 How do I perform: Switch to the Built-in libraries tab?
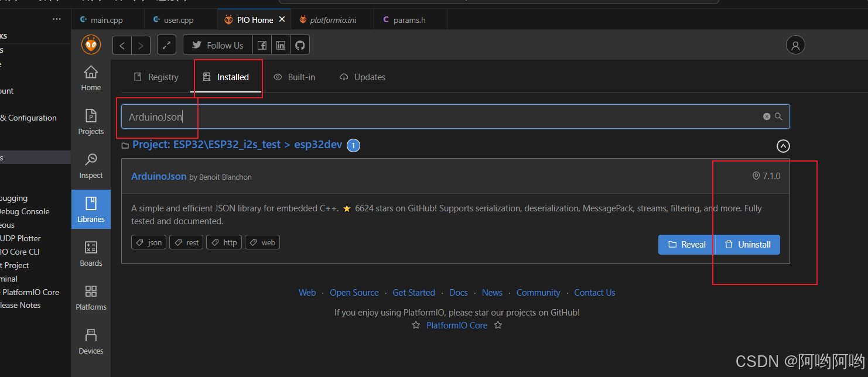click(295, 77)
